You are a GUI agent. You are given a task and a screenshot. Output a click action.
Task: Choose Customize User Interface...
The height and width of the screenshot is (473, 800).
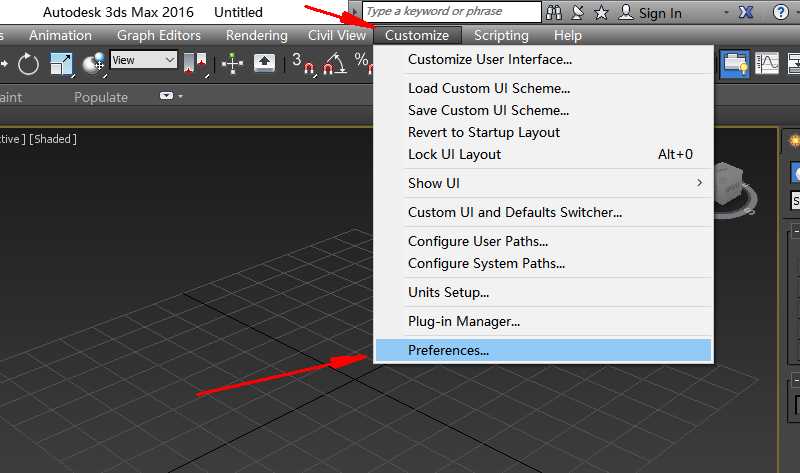point(544,59)
